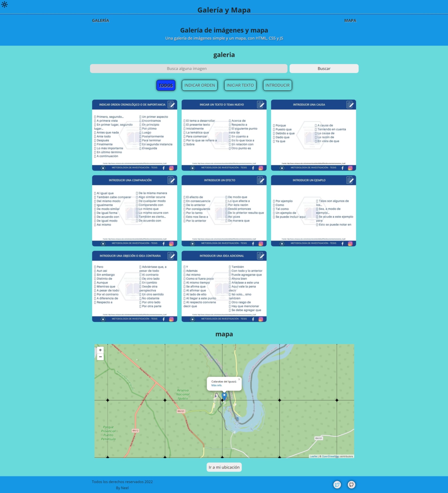Select the INICIAR TEXTO filter
The image size is (448, 493).
tap(240, 85)
